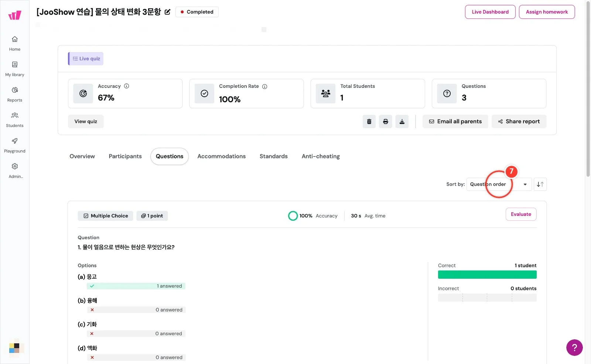Open the Live Dashboard
Image resolution: width=591 pixels, height=364 pixels.
pos(490,12)
